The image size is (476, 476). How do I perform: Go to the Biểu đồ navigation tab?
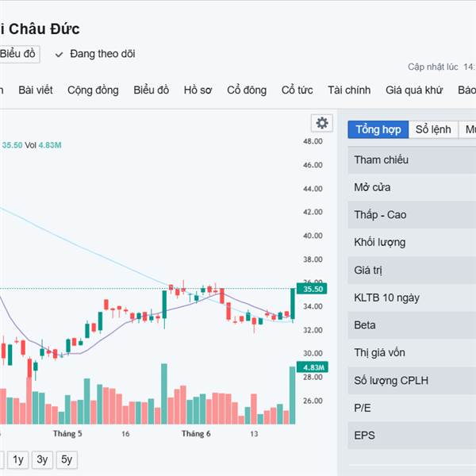click(x=152, y=90)
